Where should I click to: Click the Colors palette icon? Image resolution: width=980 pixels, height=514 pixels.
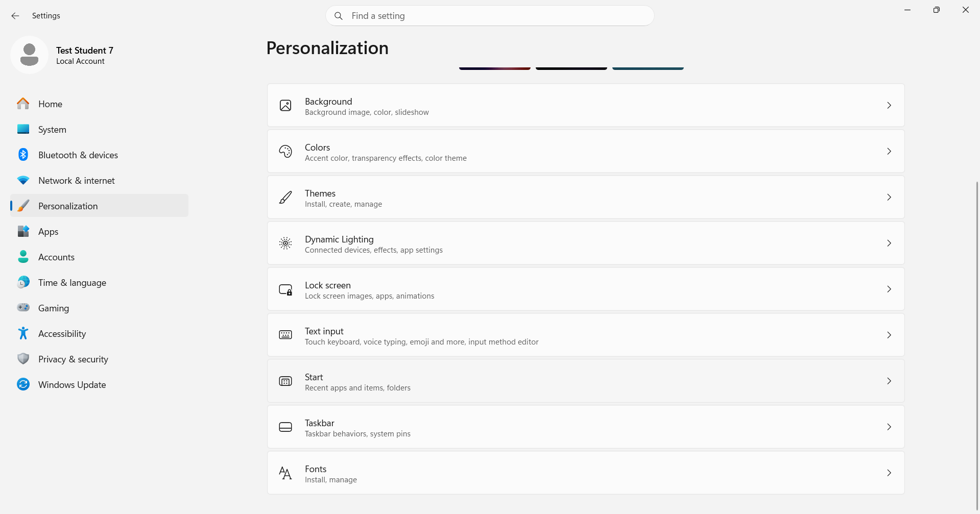[285, 151]
